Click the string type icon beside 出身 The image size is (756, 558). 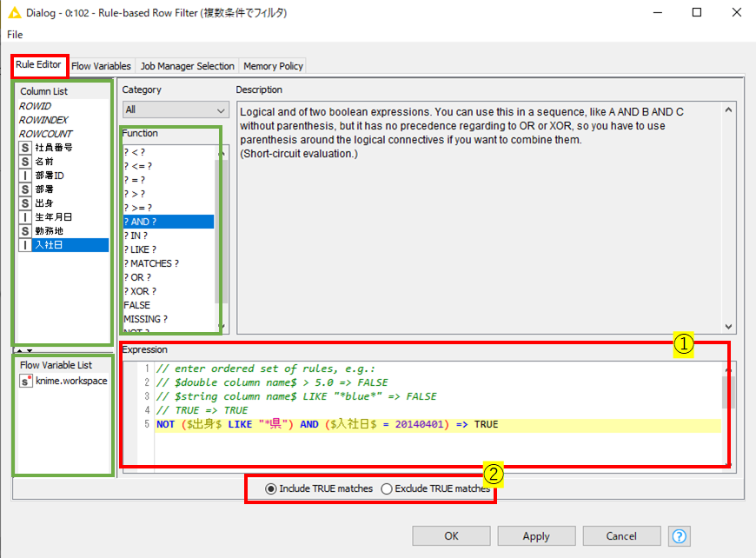click(x=25, y=203)
